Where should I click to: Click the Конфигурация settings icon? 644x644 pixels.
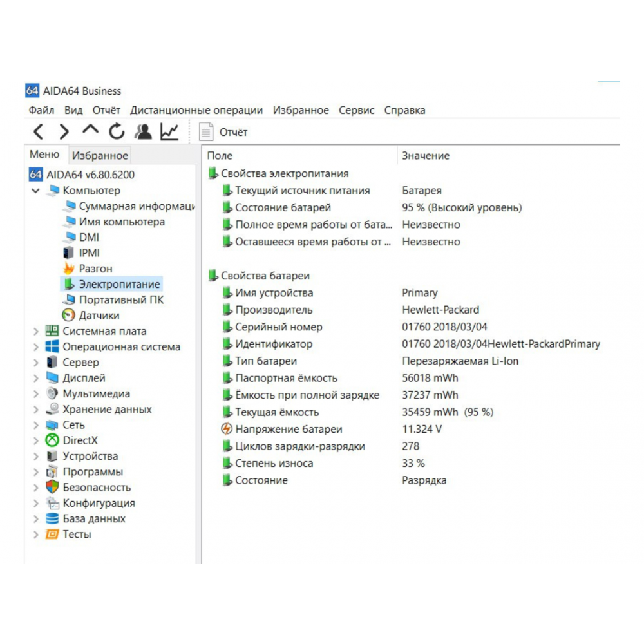pos(52,503)
